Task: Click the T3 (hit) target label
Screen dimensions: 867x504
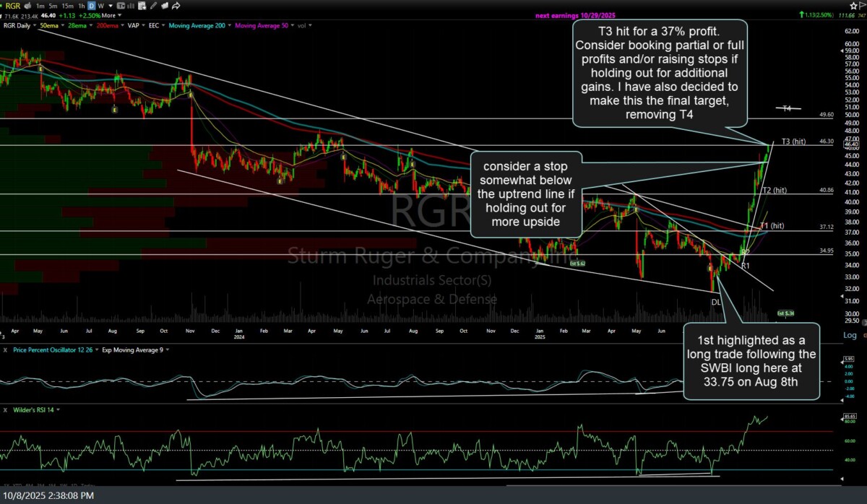Action: tap(793, 142)
